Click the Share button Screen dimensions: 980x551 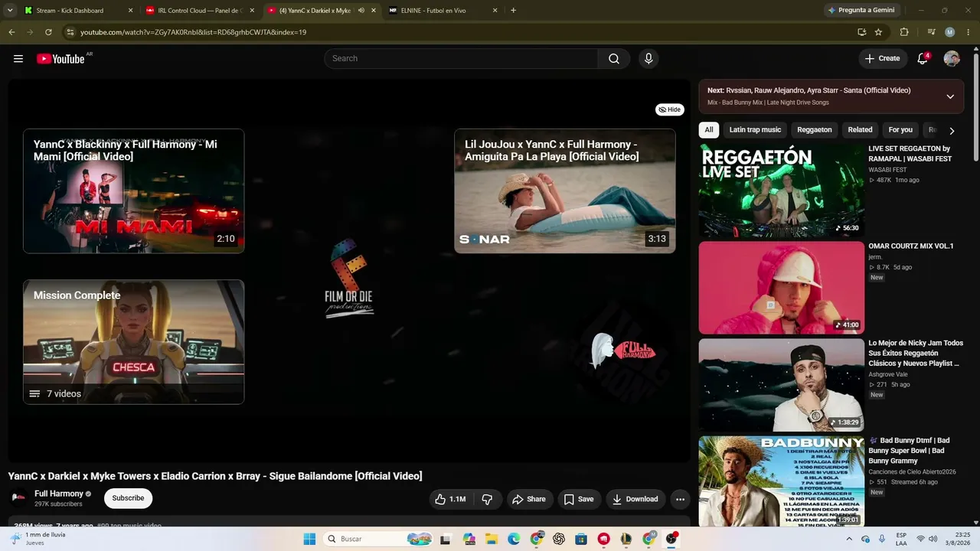[529, 499]
